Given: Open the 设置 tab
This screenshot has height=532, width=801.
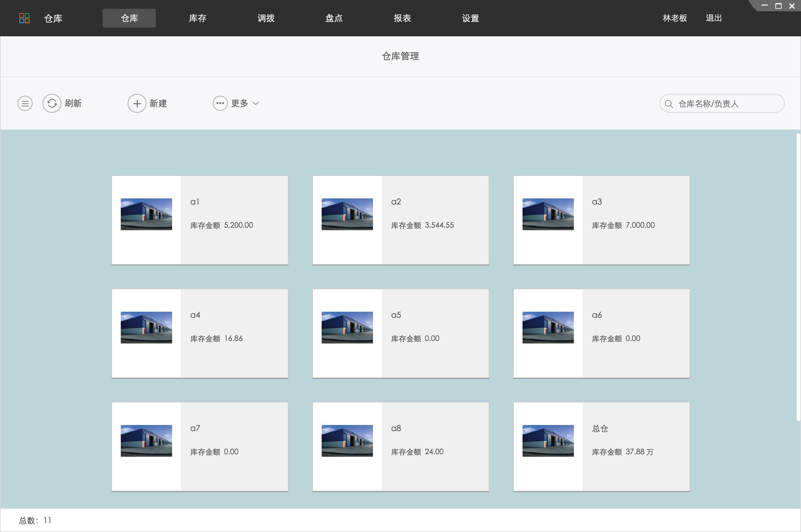Looking at the screenshot, I should click(470, 18).
